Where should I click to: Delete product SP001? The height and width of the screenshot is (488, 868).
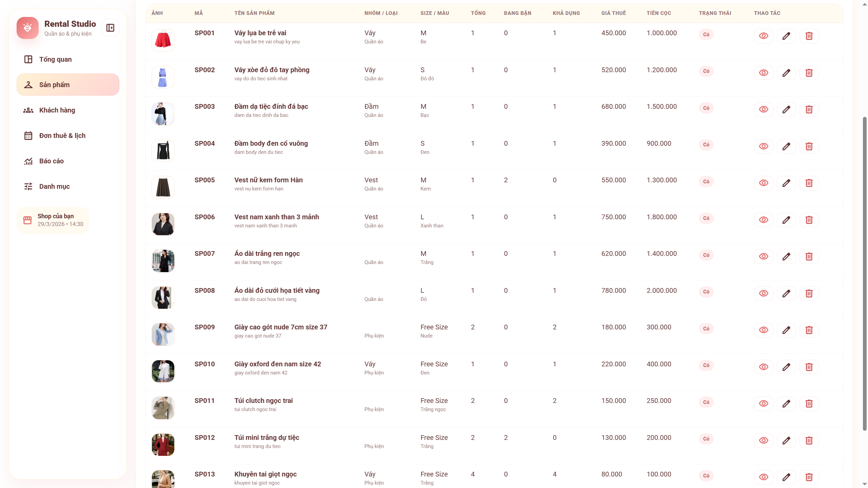pos(809,36)
